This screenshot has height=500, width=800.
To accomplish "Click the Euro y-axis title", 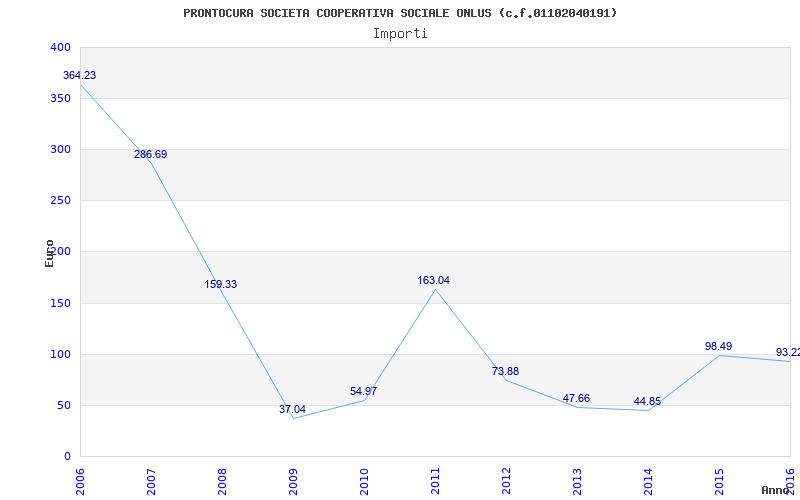I will click(49, 254).
